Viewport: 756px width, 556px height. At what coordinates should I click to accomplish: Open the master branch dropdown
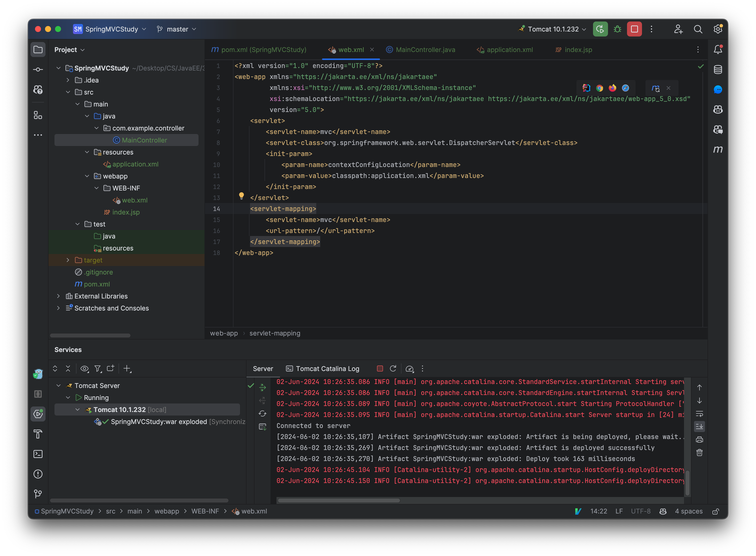coord(176,29)
